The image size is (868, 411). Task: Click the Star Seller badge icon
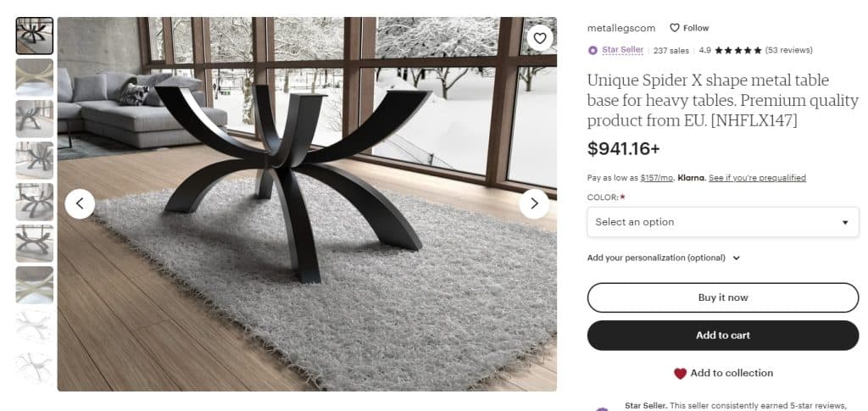(x=593, y=50)
